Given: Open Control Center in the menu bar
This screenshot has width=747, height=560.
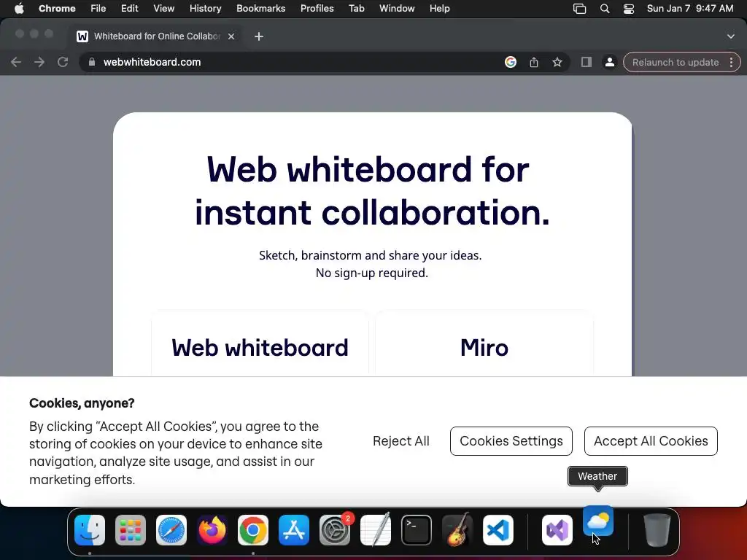Looking at the screenshot, I should 629,8.
